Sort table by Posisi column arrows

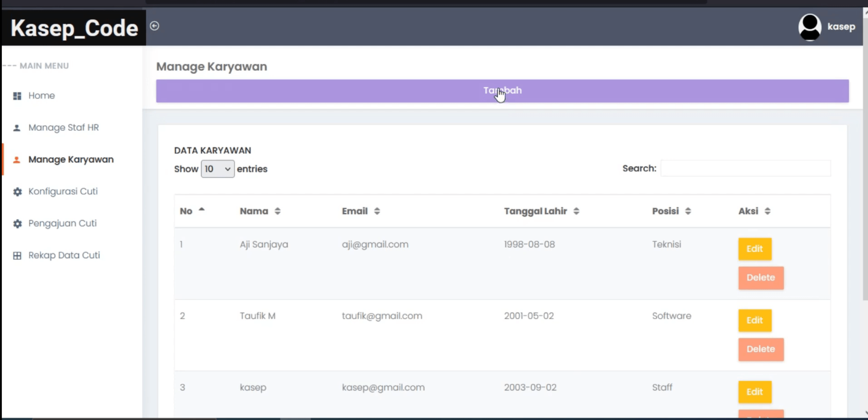[688, 211]
